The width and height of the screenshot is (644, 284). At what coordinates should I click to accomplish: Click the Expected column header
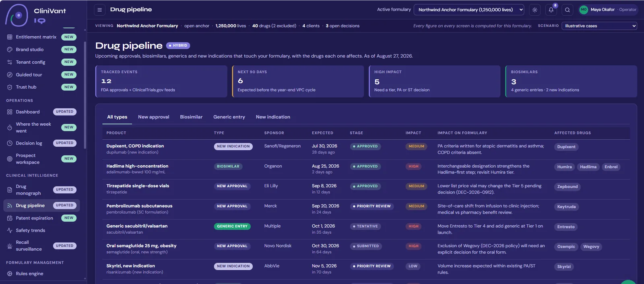pyautogui.click(x=322, y=133)
